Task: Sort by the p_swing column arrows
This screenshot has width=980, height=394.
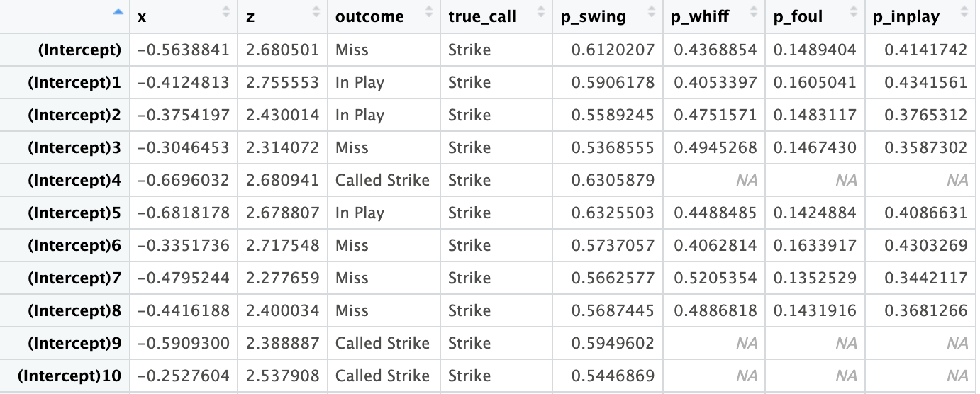Action: [x=652, y=12]
